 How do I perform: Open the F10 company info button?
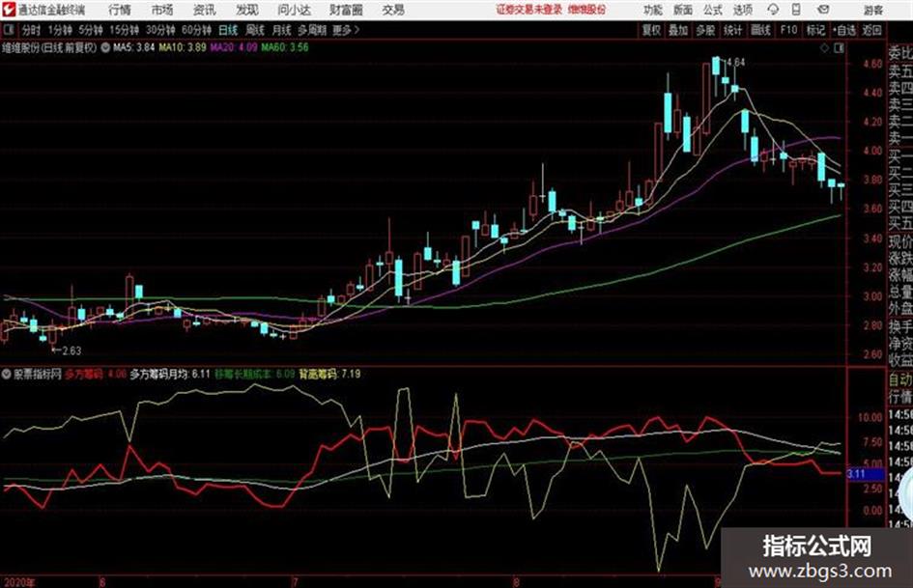(788, 30)
